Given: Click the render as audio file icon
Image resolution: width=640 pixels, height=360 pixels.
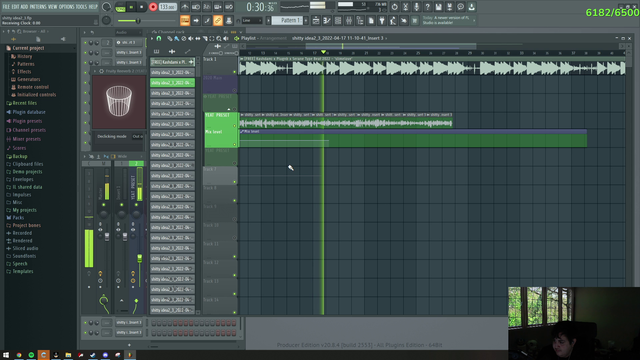Looking at the screenshot, I should point(449,7).
